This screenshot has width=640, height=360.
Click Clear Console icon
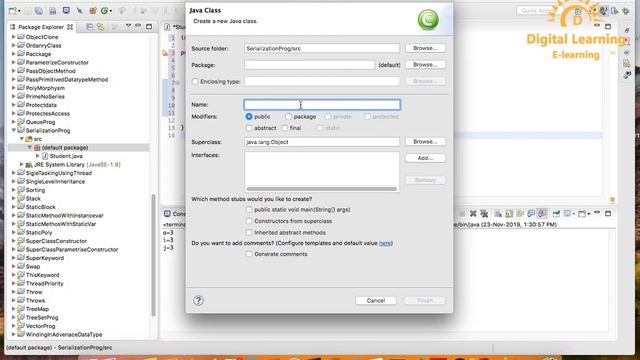[498, 213]
